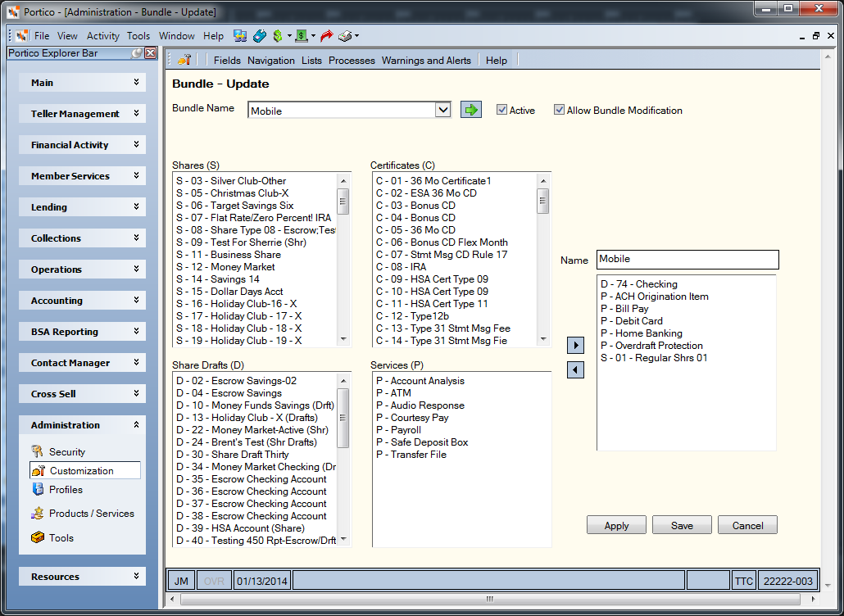Click the horizontal scrollbar at bottom
Viewport: 844px width, 616px height.
[x=490, y=599]
